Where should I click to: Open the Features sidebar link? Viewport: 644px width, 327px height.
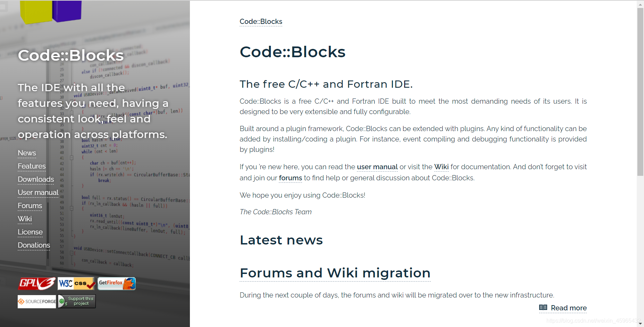pyautogui.click(x=32, y=166)
